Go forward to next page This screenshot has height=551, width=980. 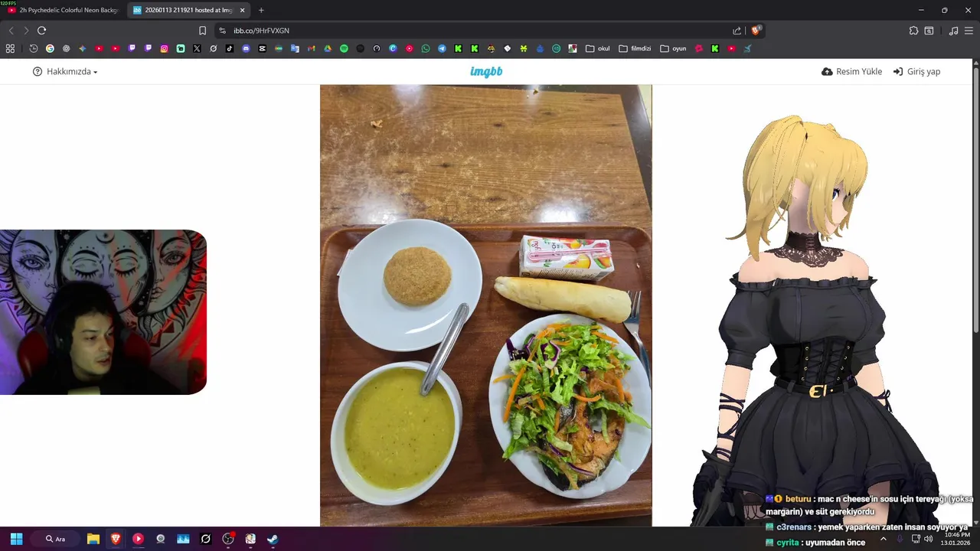[25, 31]
